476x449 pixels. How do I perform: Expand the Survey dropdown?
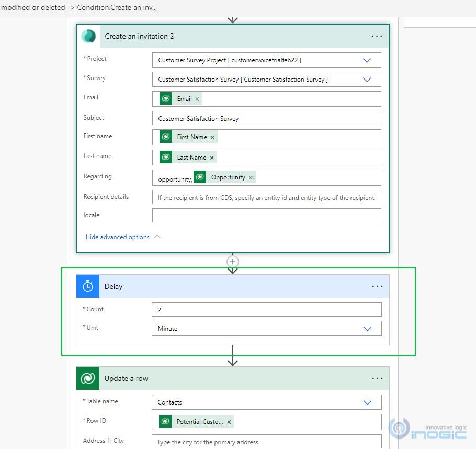(367, 80)
